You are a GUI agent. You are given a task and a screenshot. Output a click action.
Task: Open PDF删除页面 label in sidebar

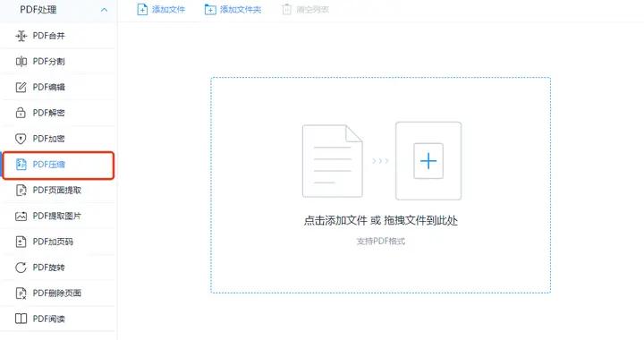pos(57,293)
